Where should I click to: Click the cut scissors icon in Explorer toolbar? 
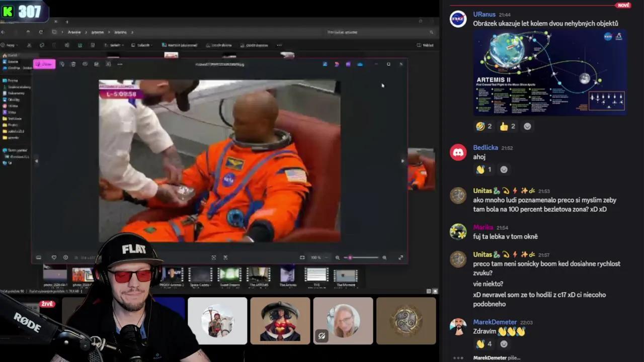pos(29,45)
